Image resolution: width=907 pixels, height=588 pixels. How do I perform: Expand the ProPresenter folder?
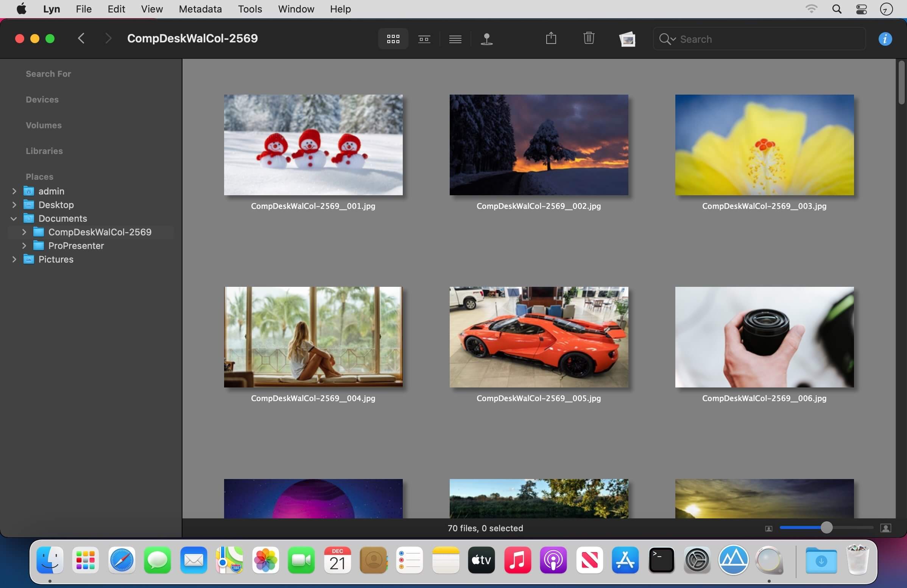pos(24,246)
